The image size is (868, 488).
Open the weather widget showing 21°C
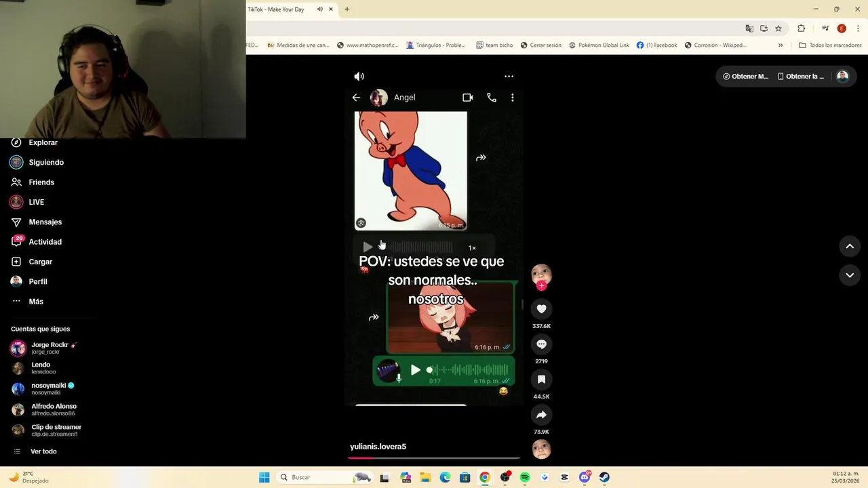(28, 477)
